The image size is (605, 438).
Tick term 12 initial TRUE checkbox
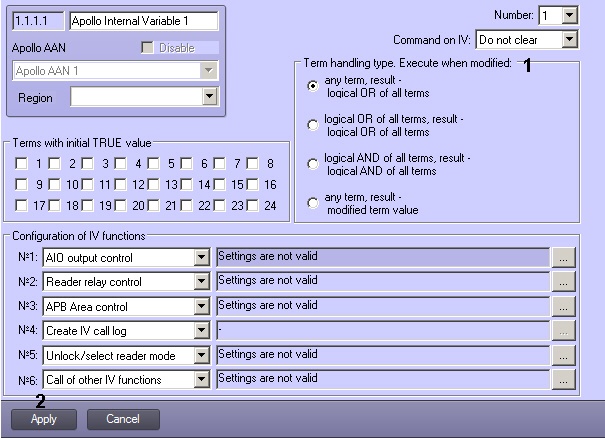pos(120,184)
